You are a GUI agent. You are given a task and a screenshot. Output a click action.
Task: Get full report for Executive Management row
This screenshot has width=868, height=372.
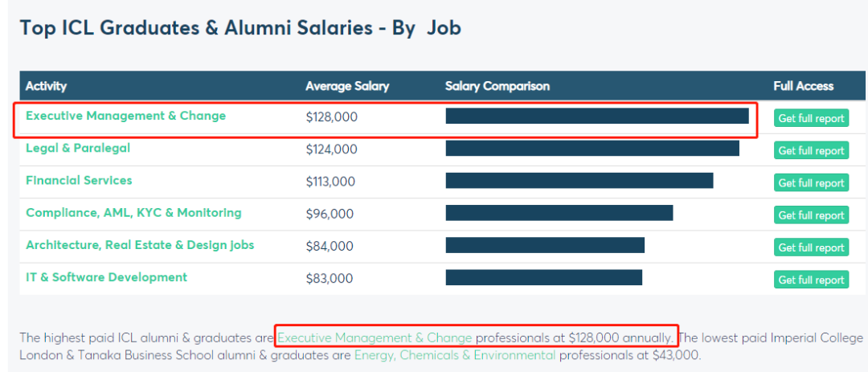click(x=811, y=118)
